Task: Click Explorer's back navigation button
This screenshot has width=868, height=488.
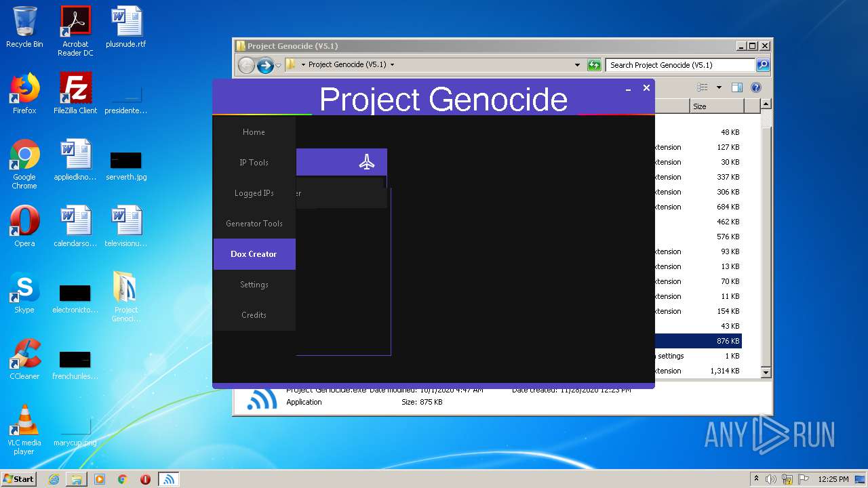Action: click(x=246, y=65)
